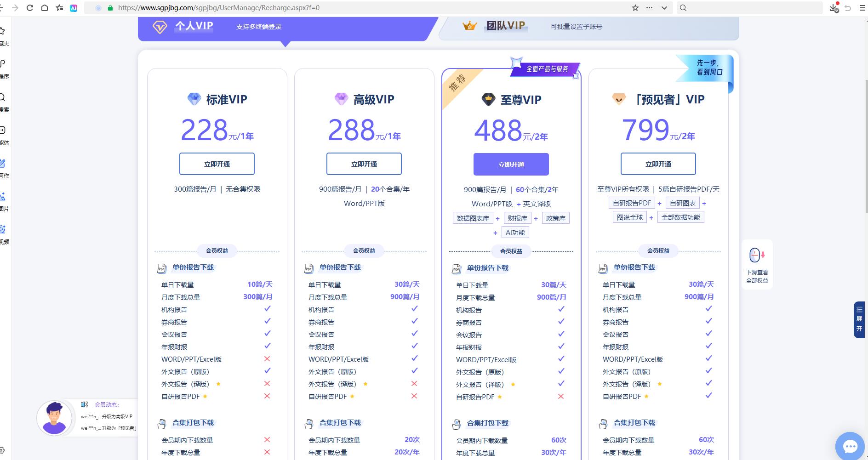Open the chat support bubble icon
This screenshot has height=460, width=868.
coord(850,446)
